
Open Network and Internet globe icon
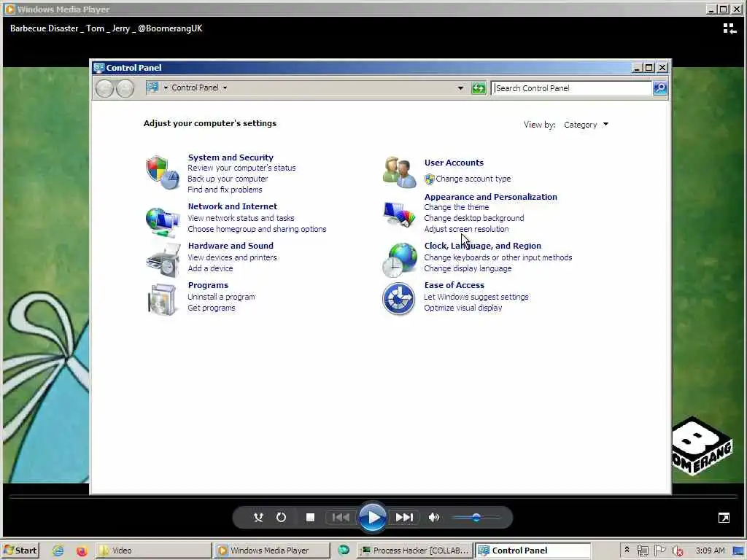[163, 222]
